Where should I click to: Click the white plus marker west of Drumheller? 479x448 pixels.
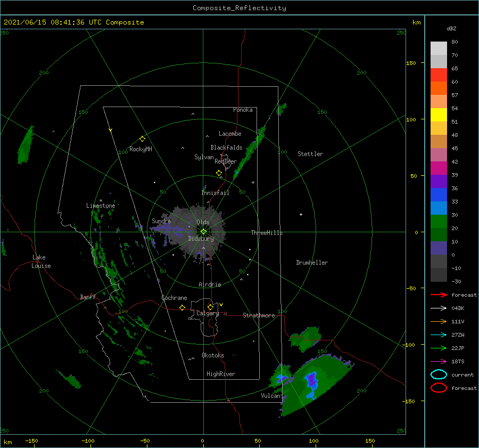[x=301, y=214]
